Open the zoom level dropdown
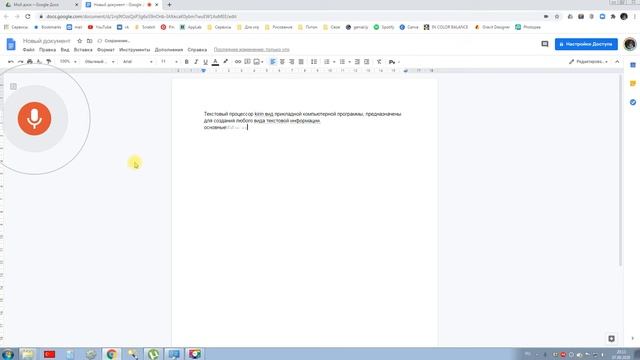This screenshot has height=360, width=640. pyautogui.click(x=68, y=62)
